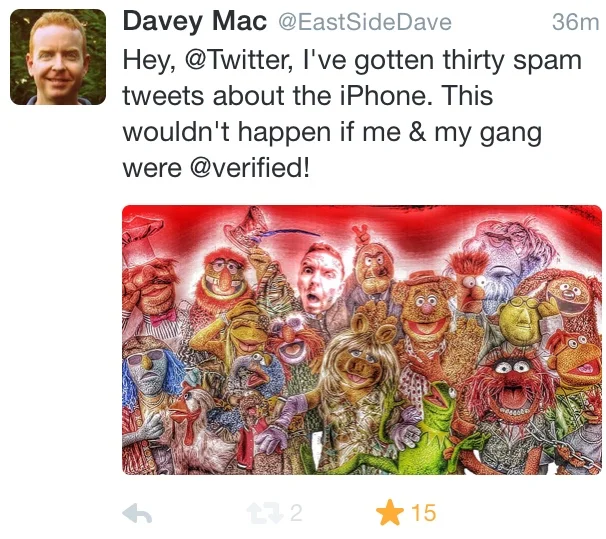
Task: Open the tweet text about spam tweets
Action: pyautogui.click(x=352, y=114)
